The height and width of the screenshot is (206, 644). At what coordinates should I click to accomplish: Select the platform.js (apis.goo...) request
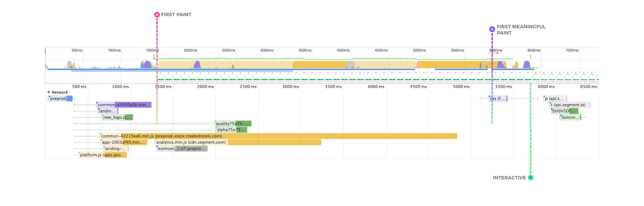[x=102, y=155]
